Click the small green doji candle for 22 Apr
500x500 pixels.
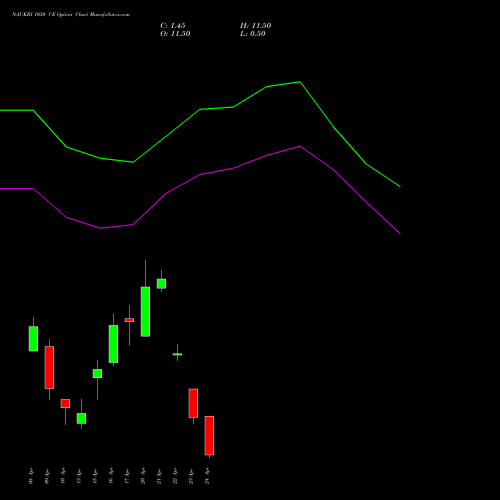[x=177, y=354]
